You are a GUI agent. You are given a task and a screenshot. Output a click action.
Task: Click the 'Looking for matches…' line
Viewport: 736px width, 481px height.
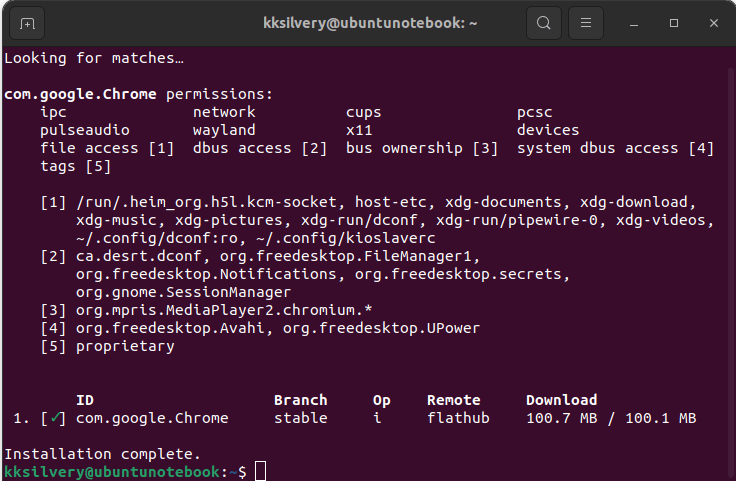[x=94, y=58]
